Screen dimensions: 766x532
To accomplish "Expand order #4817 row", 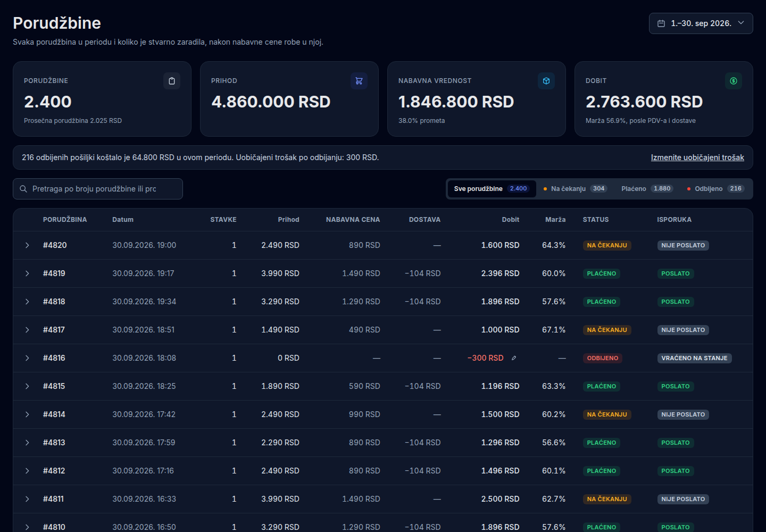I will point(27,330).
